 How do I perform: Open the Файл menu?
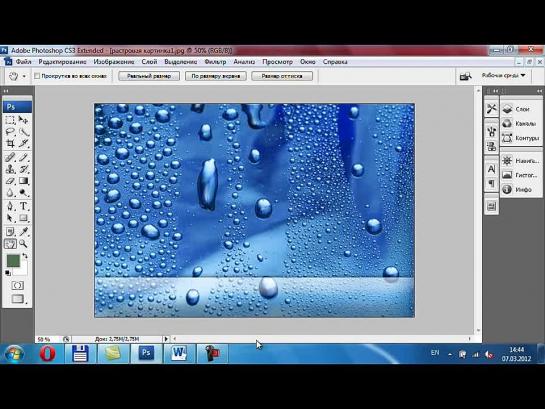(24, 62)
